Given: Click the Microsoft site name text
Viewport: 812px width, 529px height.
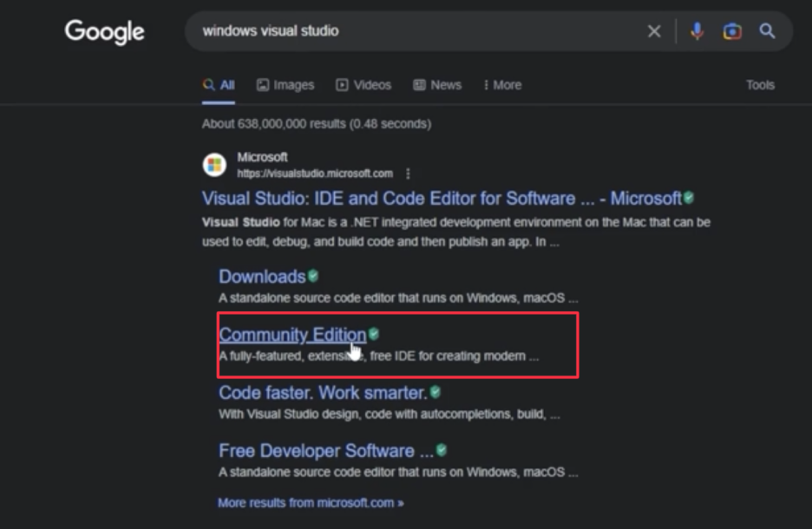Looking at the screenshot, I should pyautogui.click(x=262, y=157).
